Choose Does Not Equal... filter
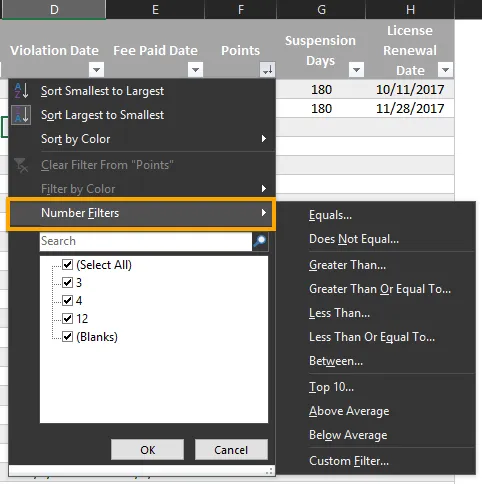Viewport: 482px width, 484px height. point(376,239)
